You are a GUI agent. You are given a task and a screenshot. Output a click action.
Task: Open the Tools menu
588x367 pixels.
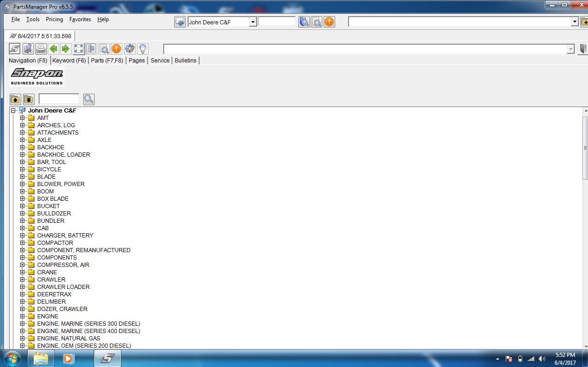click(33, 19)
